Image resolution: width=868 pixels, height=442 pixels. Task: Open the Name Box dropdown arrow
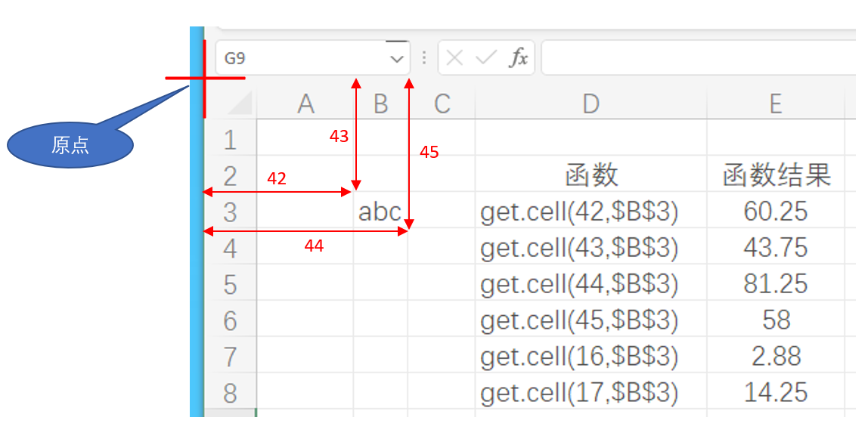[x=396, y=57]
